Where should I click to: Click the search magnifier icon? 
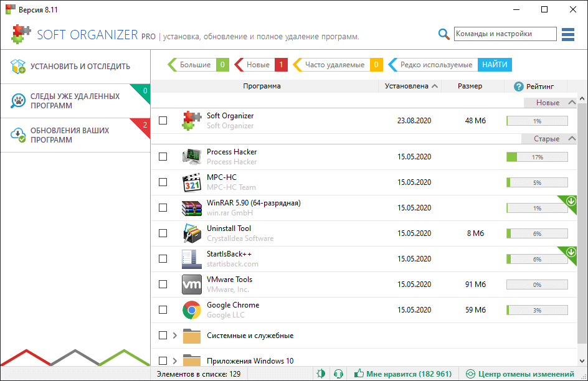(443, 34)
